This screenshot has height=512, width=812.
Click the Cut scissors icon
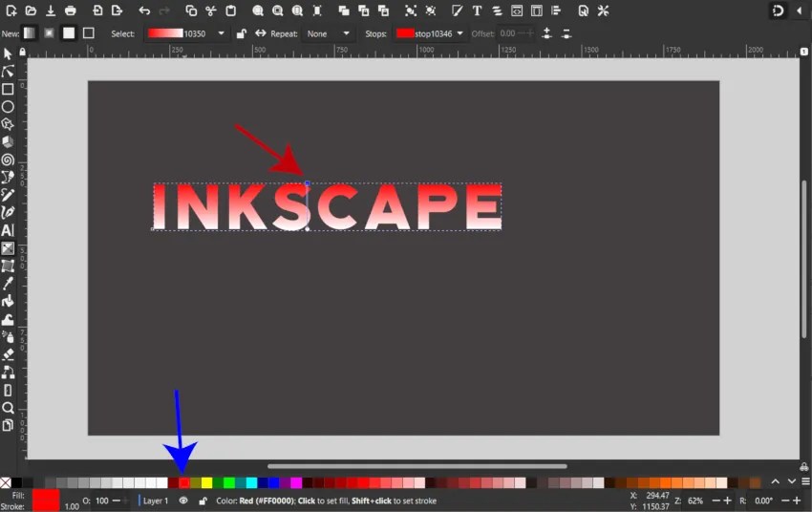[210, 11]
